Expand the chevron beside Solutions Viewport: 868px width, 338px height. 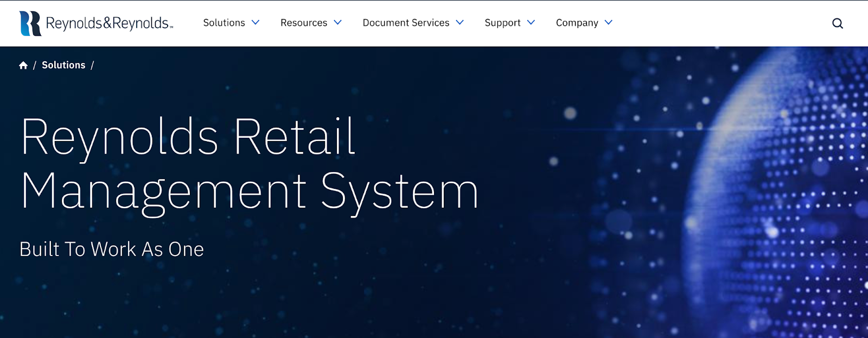coord(256,23)
